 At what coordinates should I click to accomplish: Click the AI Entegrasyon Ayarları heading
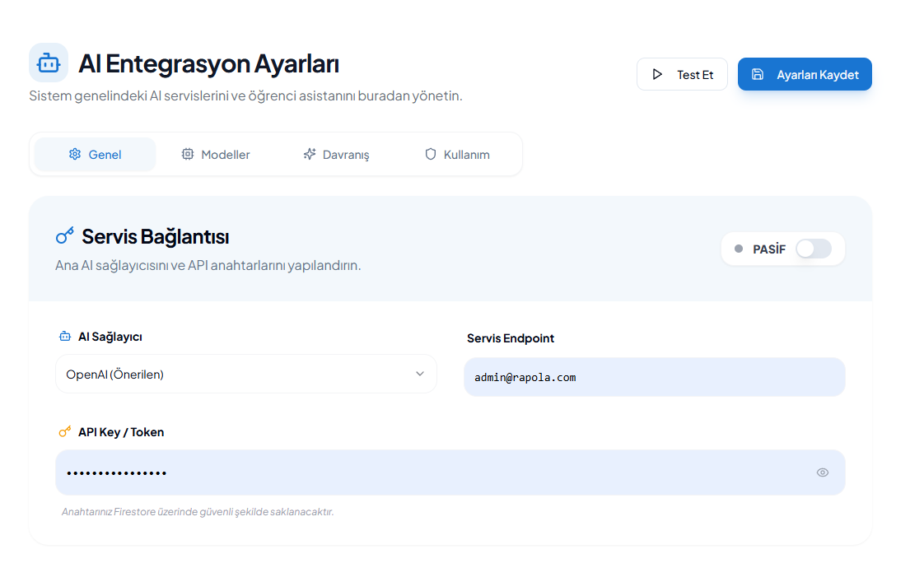[208, 63]
